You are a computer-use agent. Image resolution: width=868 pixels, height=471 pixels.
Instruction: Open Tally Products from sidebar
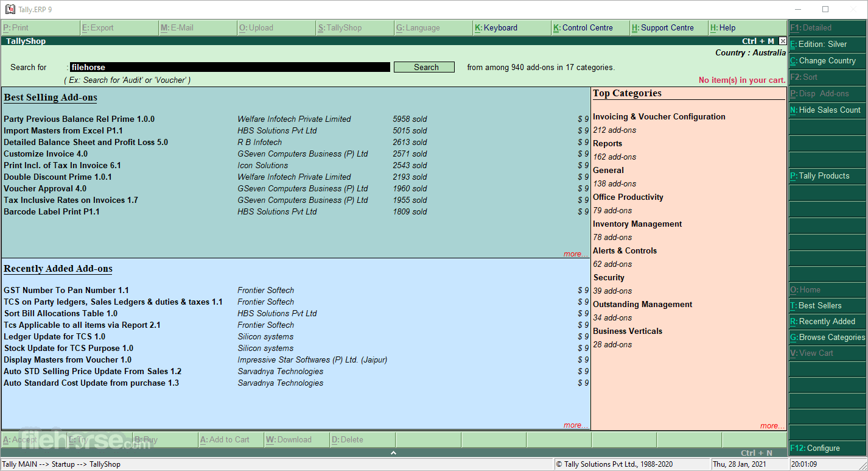pyautogui.click(x=827, y=175)
